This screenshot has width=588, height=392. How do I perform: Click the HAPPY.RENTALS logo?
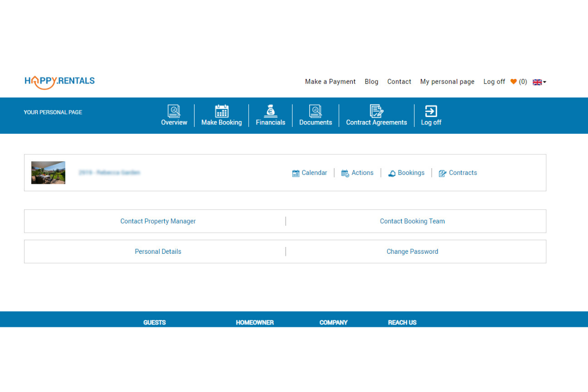tap(59, 81)
